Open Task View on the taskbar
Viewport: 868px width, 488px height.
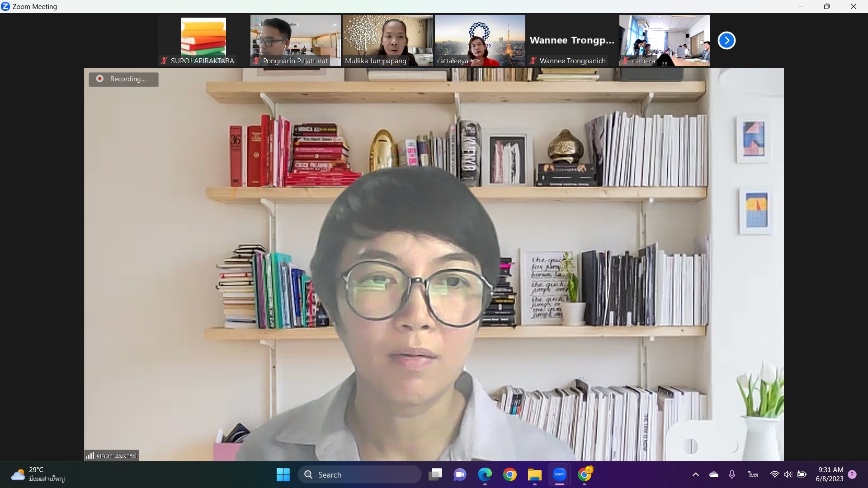coord(435,474)
